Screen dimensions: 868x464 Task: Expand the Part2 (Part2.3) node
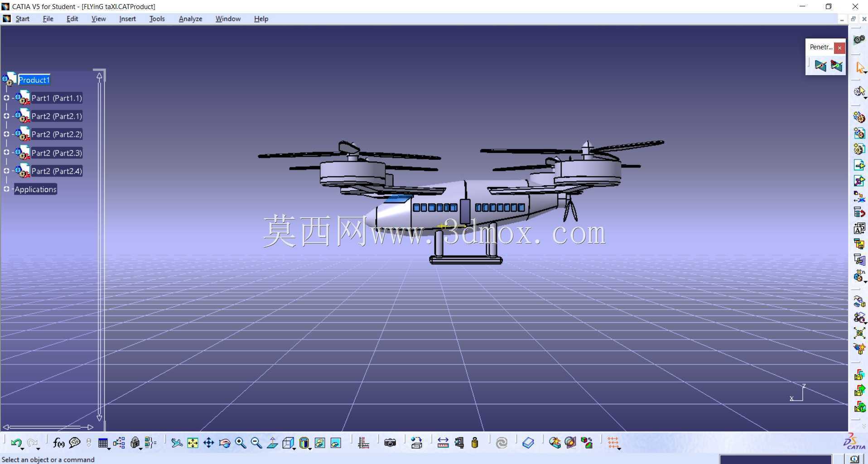(x=6, y=153)
